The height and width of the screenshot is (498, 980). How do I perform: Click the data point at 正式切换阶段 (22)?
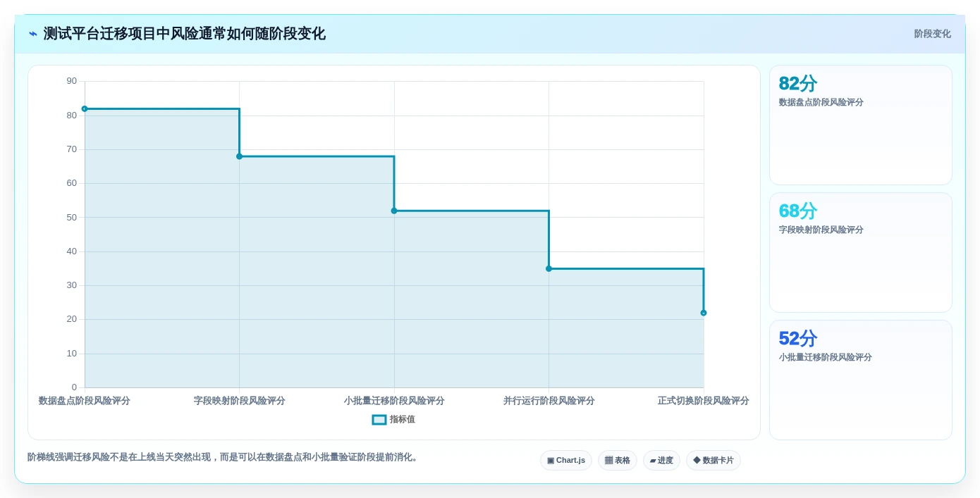(704, 313)
